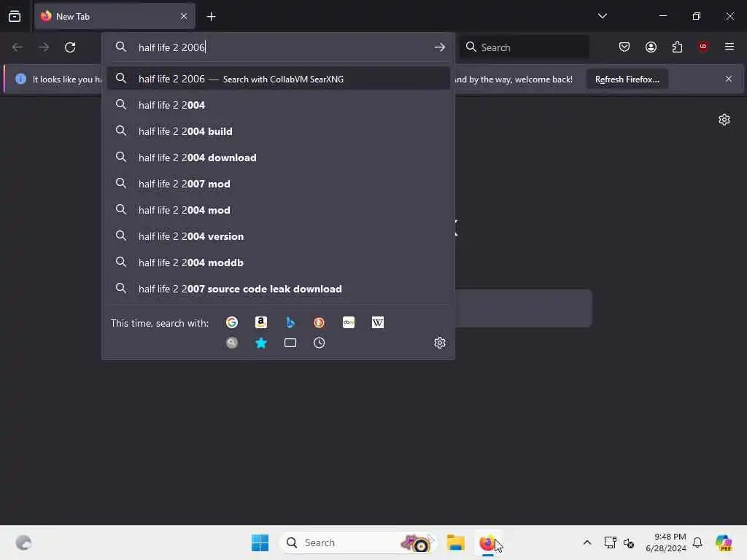Screen dimensions: 747x560
Task: Search this time with Google
Action: click(x=232, y=322)
